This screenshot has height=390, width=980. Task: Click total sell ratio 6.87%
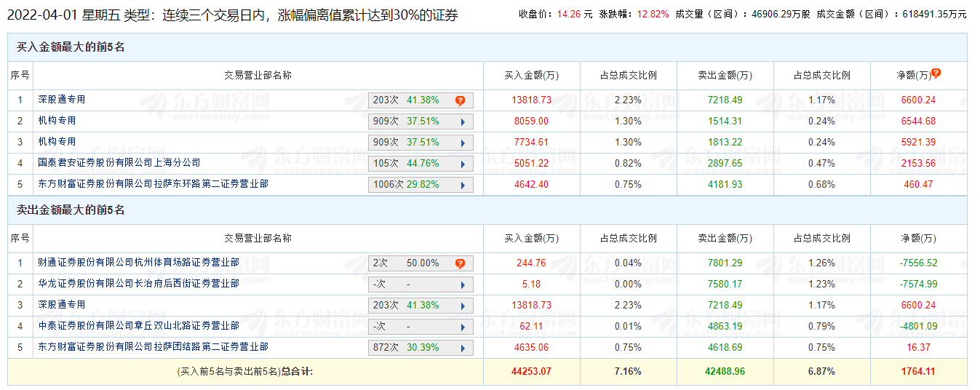(821, 372)
